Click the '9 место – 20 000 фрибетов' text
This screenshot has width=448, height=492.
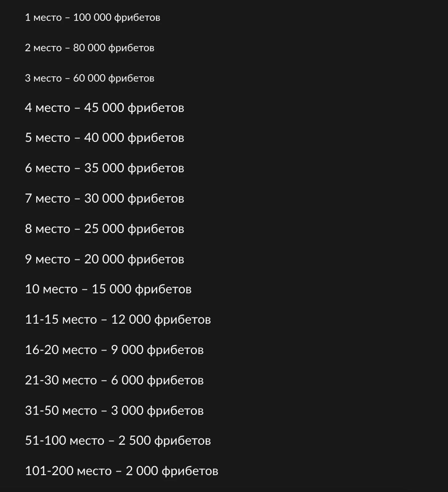pyautogui.click(x=104, y=259)
